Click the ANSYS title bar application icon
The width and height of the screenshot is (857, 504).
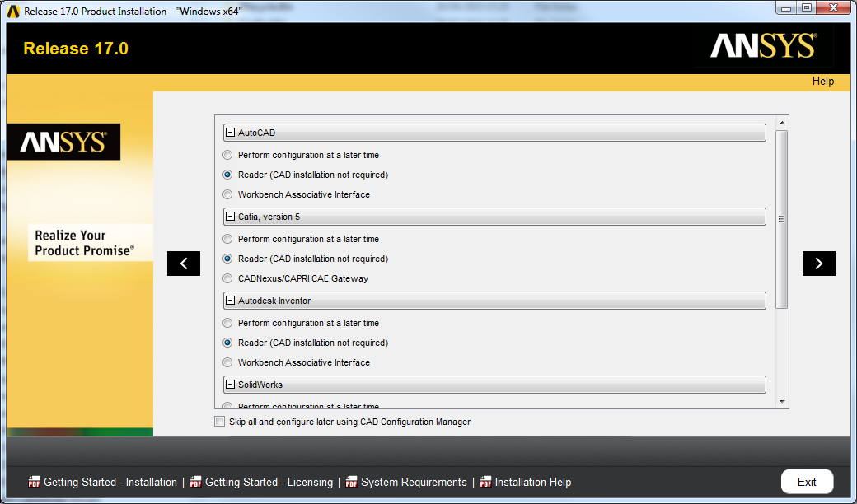click(x=12, y=12)
